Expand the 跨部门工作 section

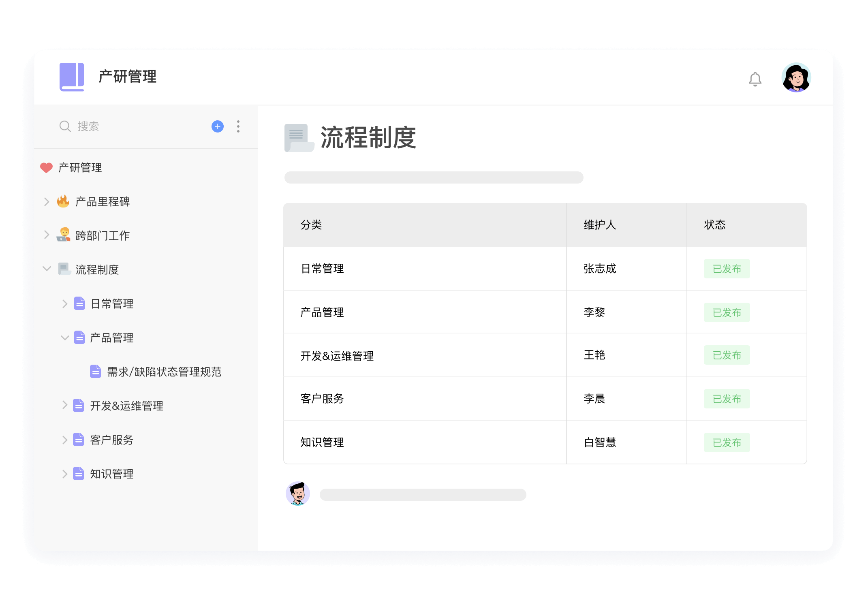(47, 235)
